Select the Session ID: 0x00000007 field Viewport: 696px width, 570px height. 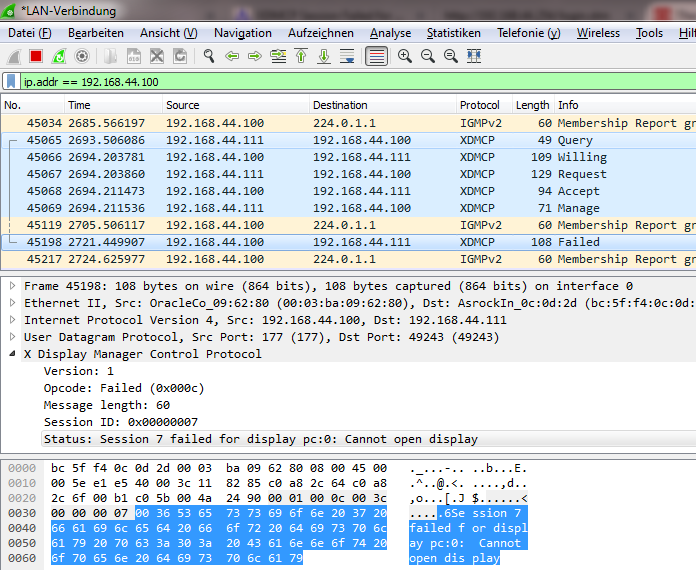tap(121, 422)
